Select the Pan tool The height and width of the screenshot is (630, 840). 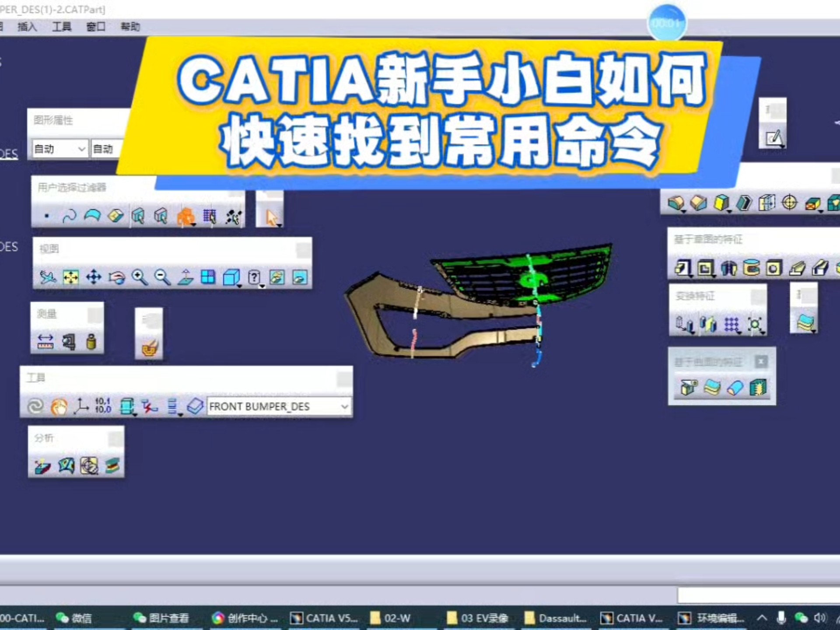(94, 277)
